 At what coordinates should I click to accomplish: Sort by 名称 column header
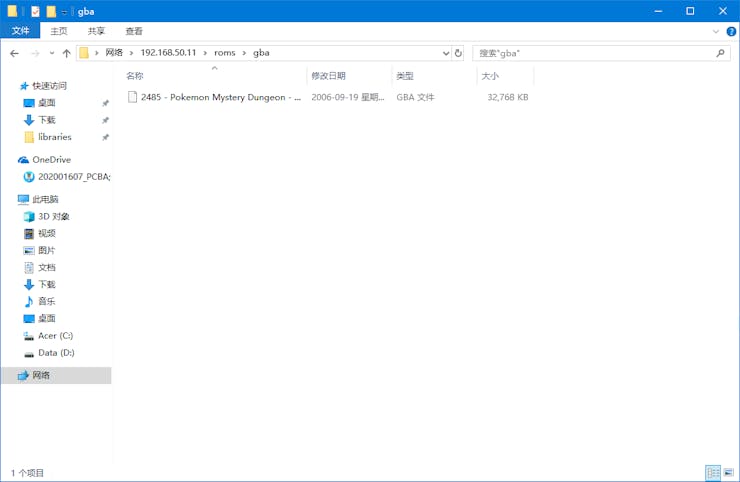click(x=135, y=76)
